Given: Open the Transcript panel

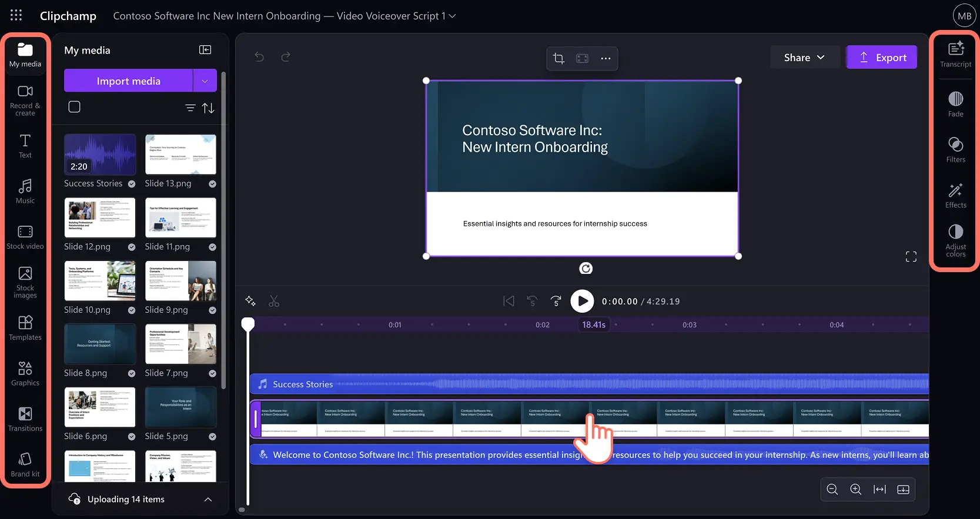Looking at the screenshot, I should [x=955, y=54].
